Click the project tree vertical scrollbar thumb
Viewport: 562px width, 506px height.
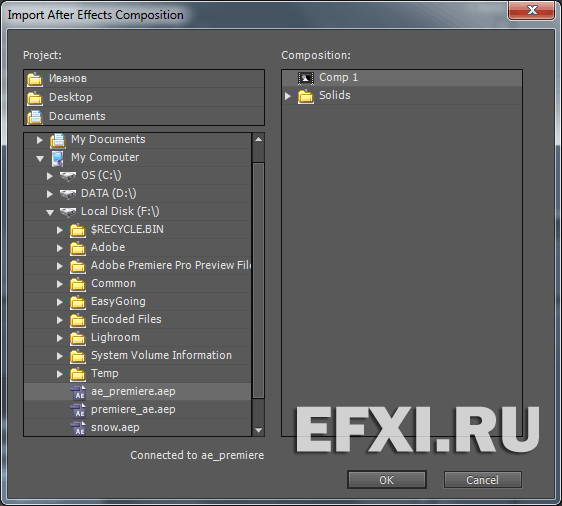pos(258,280)
